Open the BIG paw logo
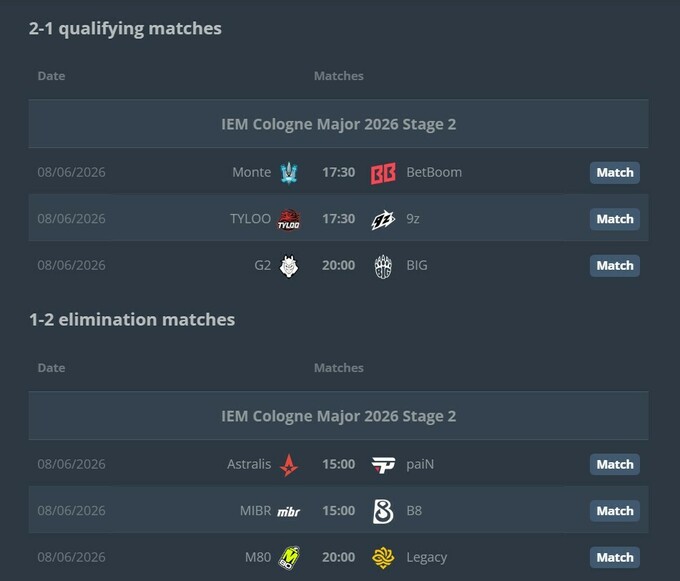 [x=383, y=266]
